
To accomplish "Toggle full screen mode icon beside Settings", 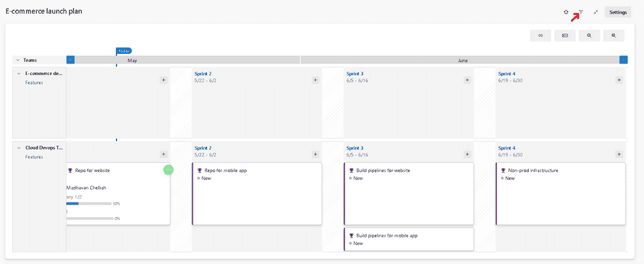I will coord(596,12).
